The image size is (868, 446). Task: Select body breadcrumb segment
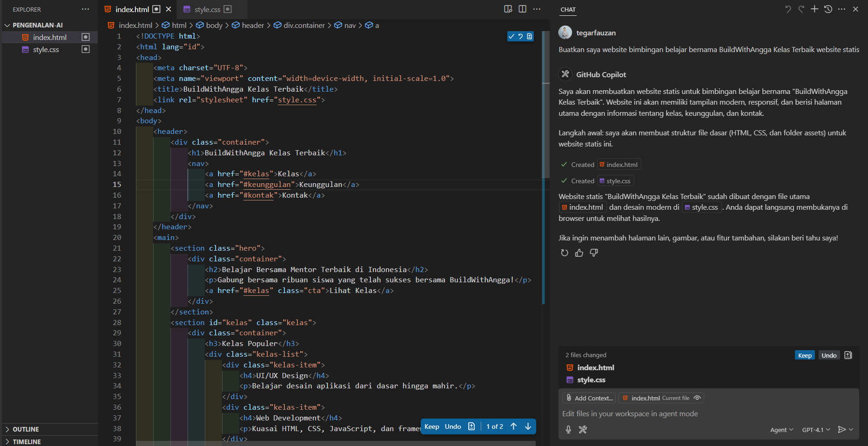point(214,25)
